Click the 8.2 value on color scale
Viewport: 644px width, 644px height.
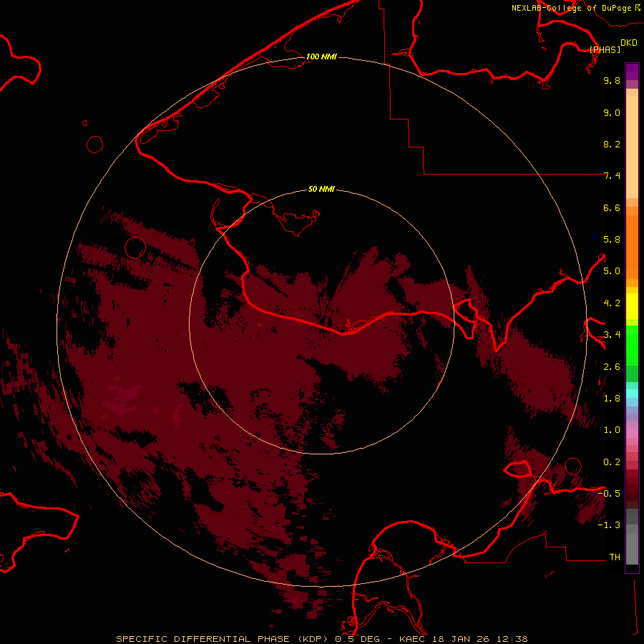click(x=612, y=144)
